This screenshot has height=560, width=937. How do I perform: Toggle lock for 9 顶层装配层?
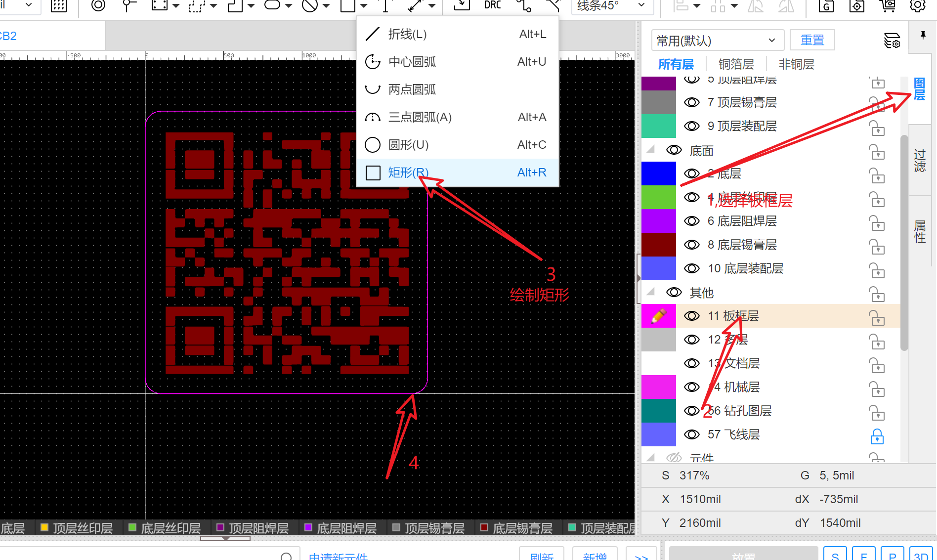[x=877, y=128]
